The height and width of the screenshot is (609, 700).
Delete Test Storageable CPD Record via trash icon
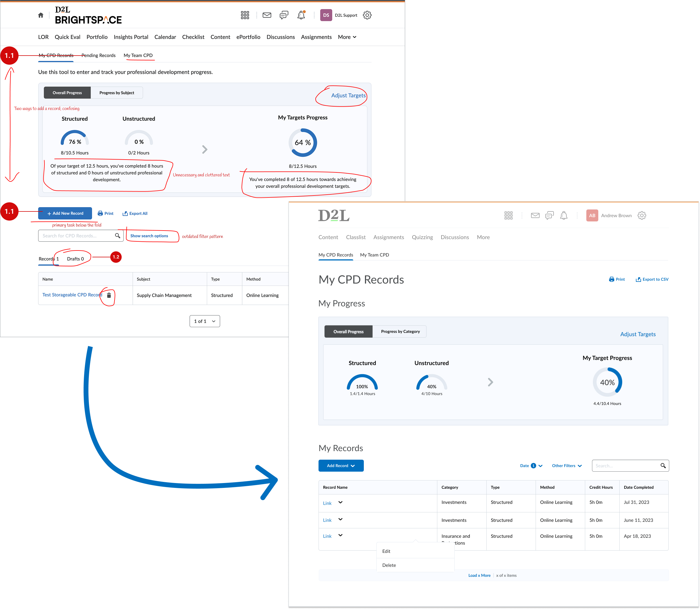109,295
